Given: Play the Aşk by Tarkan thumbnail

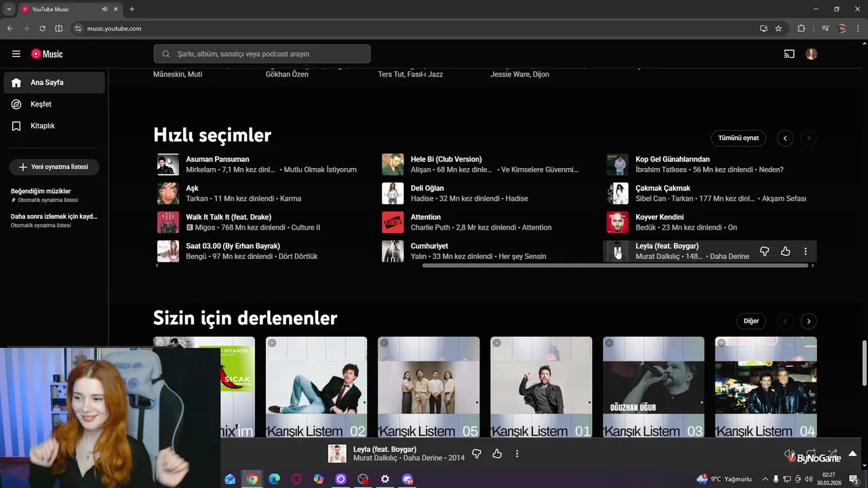Looking at the screenshot, I should point(168,193).
